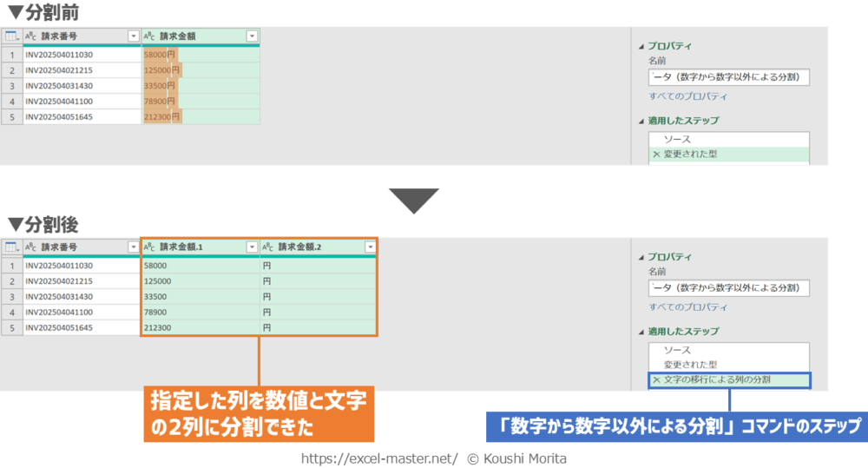This screenshot has width=868, height=468.
Task: Select row 1 header in before-split table
Action: coord(11,55)
